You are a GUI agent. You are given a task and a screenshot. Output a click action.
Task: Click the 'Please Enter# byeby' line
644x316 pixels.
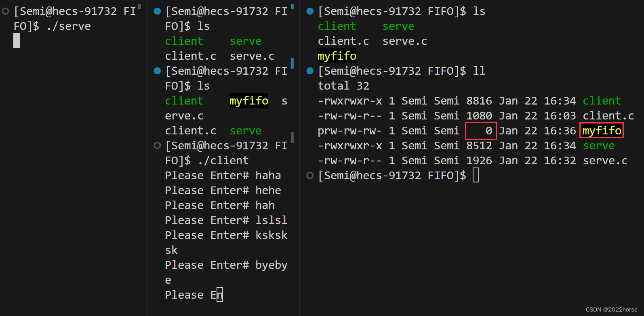[x=226, y=265]
